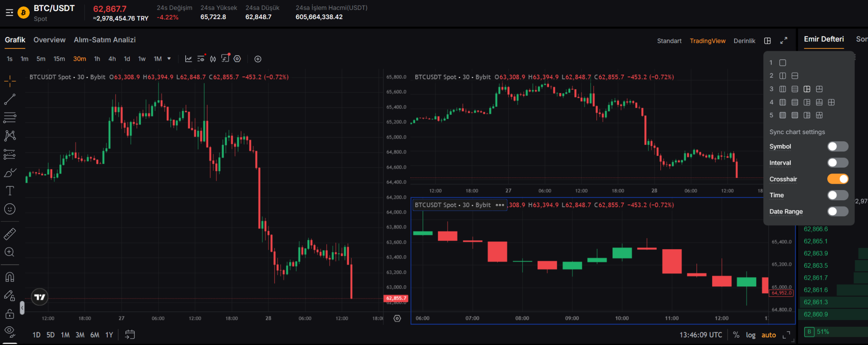Click the fullscreen expand icon
This screenshot has width=868, height=345.
pos(784,41)
